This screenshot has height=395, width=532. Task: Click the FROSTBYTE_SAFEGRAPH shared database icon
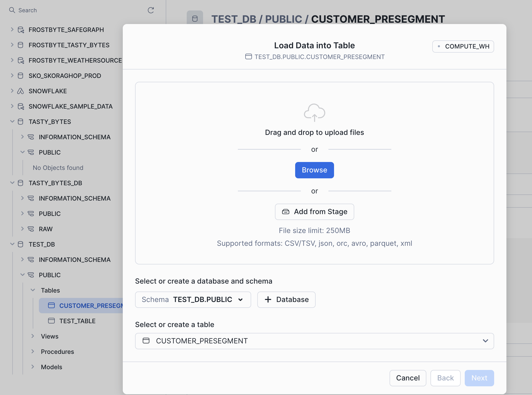click(21, 30)
